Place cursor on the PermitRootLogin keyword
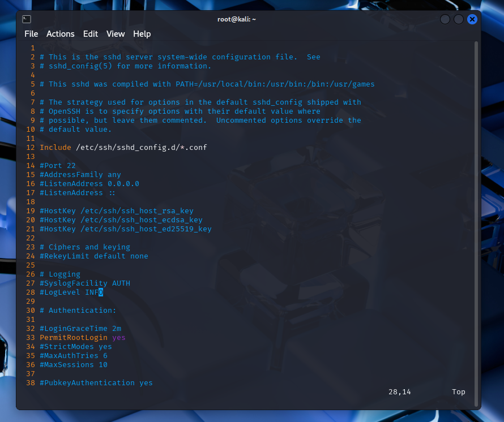This screenshot has height=422, width=504. (x=73, y=338)
